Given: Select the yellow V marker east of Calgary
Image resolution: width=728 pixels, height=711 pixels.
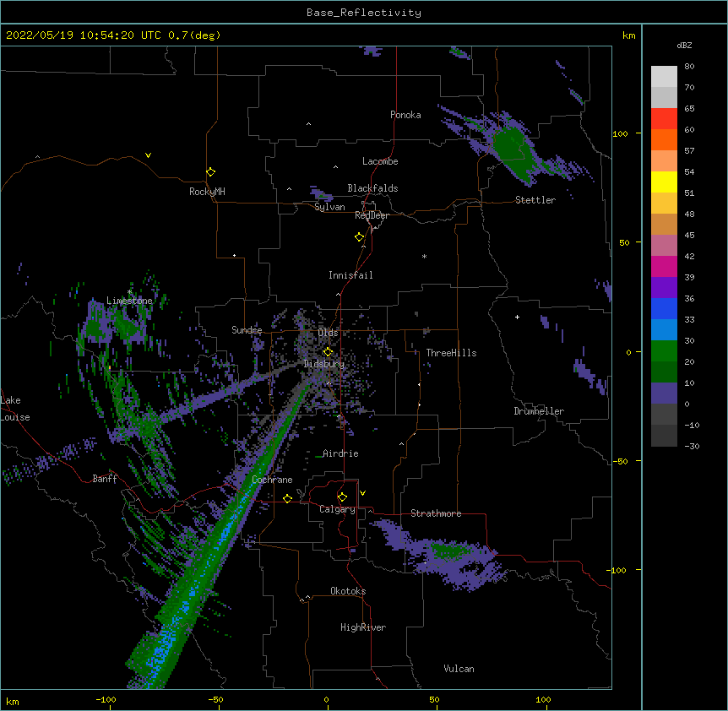Looking at the screenshot, I should [x=362, y=493].
